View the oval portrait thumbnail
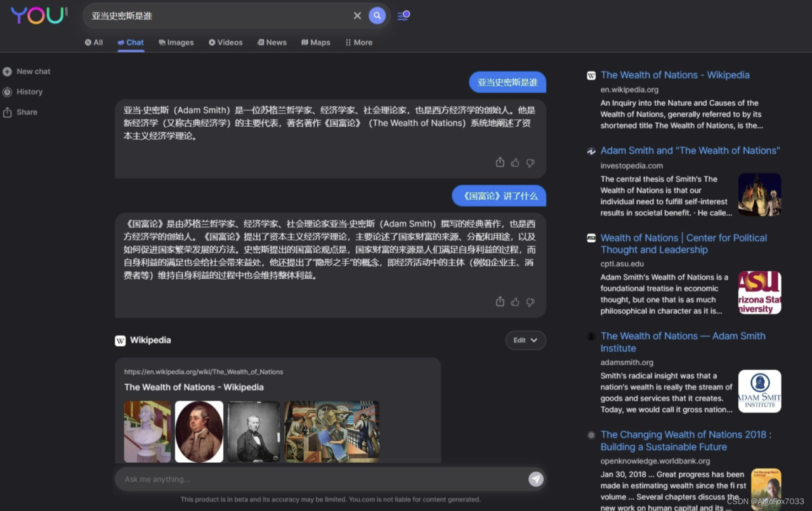This screenshot has width=812, height=511. (x=199, y=431)
